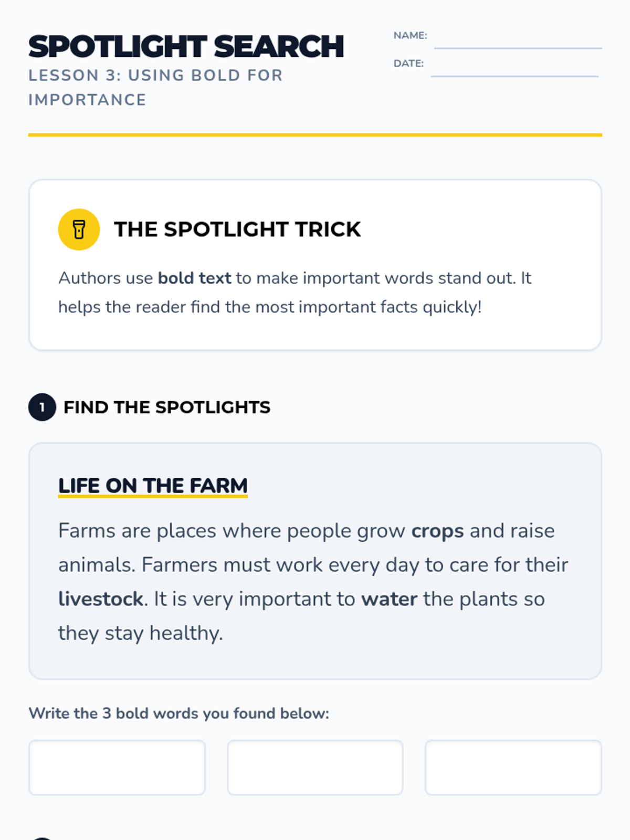Screen dimensions: 630x840
Task: Click the Find the Spotlights heading
Action: tap(167, 407)
